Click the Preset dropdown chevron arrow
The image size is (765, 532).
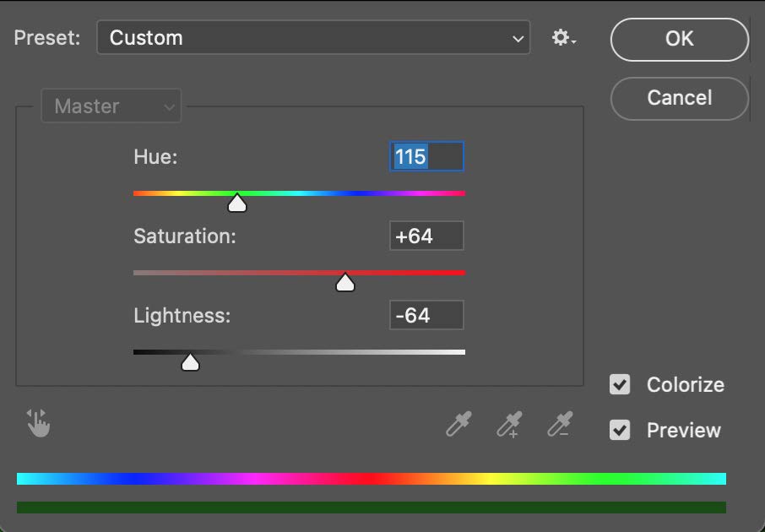click(518, 39)
